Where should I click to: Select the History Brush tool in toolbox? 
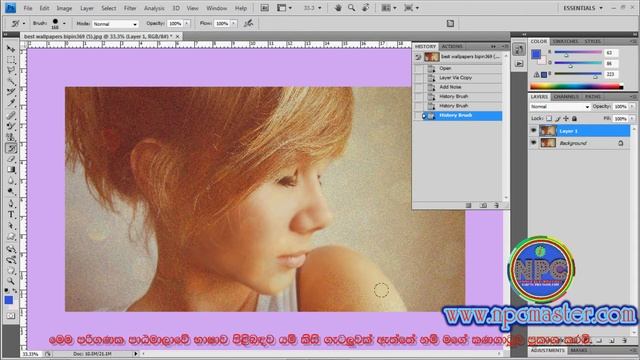(11, 148)
